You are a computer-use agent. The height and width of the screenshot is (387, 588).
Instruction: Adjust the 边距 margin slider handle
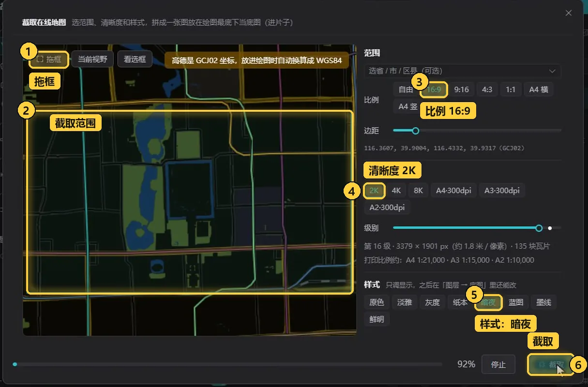tap(415, 131)
